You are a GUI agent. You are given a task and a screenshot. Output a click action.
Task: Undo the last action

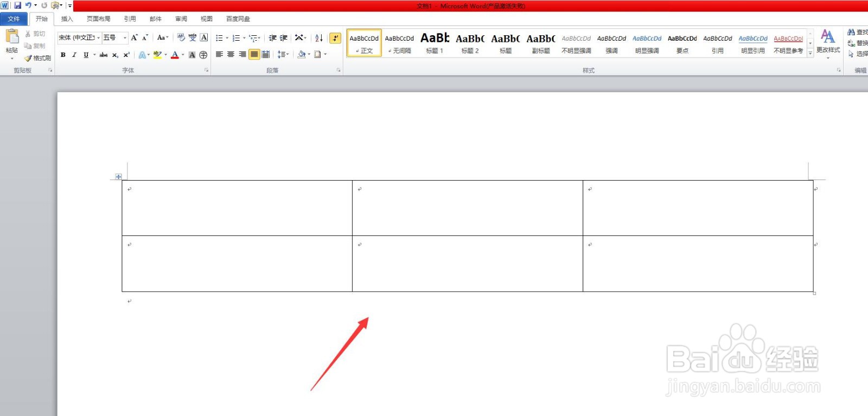click(28, 5)
